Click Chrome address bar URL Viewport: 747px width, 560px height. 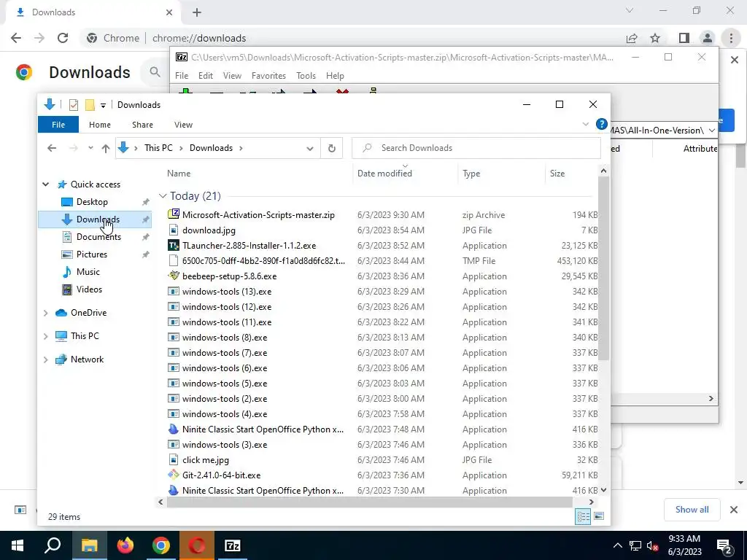pos(199,38)
